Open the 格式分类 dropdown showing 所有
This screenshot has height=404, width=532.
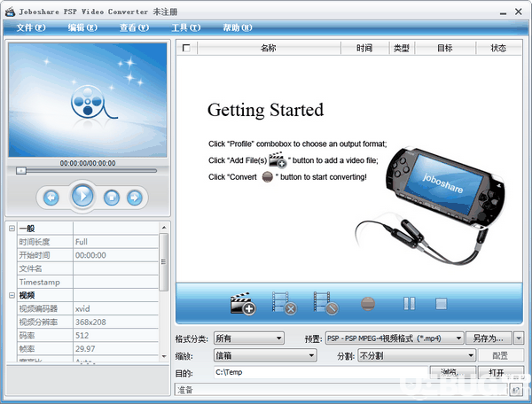(249, 338)
